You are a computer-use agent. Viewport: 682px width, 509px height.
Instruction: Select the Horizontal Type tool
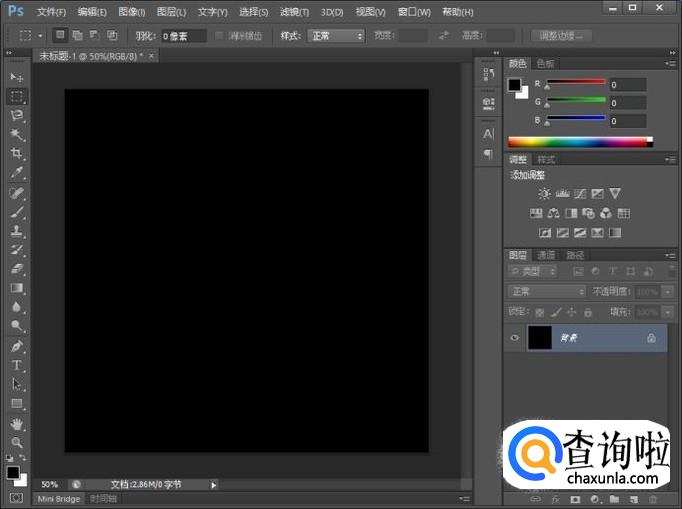pos(16,365)
